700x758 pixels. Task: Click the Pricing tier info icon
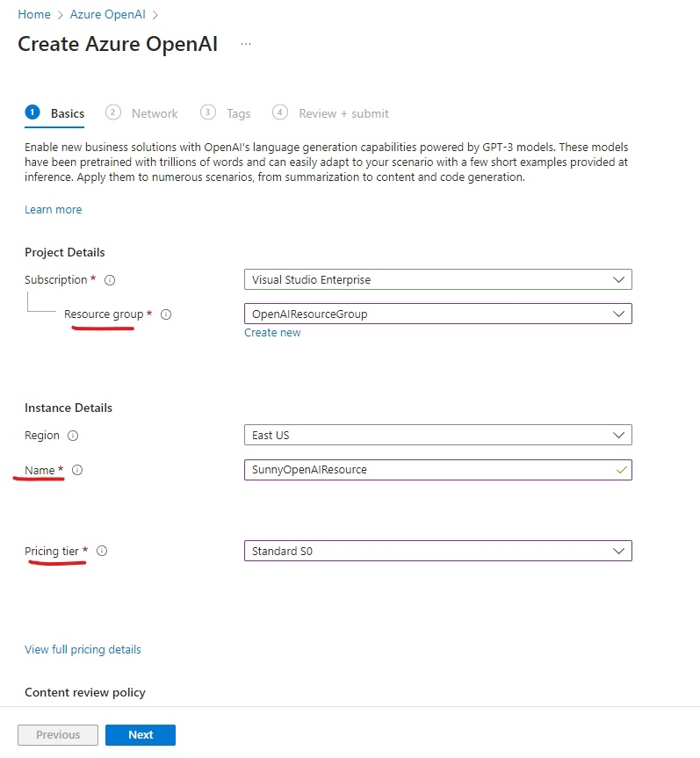tap(102, 552)
